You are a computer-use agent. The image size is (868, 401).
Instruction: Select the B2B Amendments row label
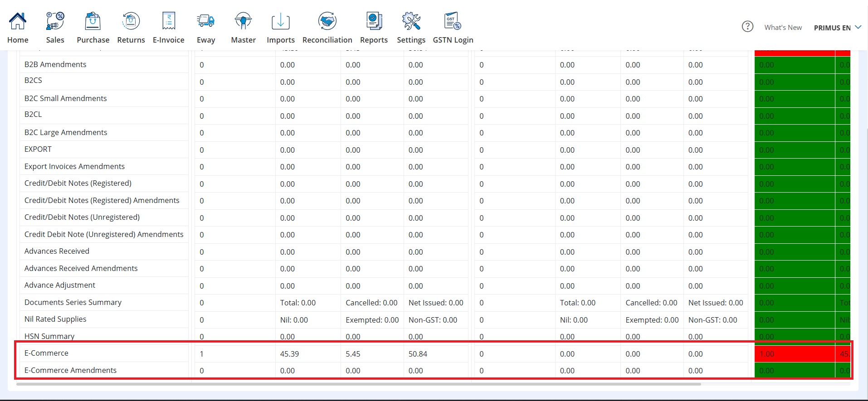click(55, 64)
